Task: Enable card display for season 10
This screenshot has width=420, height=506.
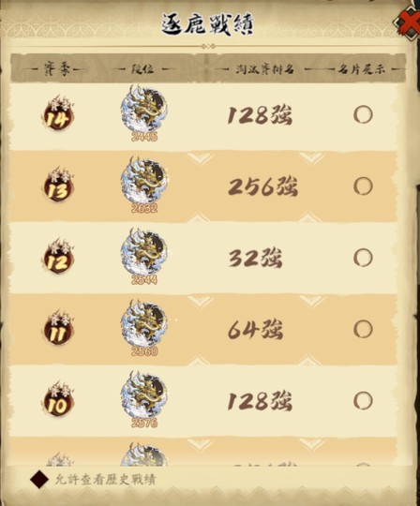Action: pyautogui.click(x=363, y=401)
